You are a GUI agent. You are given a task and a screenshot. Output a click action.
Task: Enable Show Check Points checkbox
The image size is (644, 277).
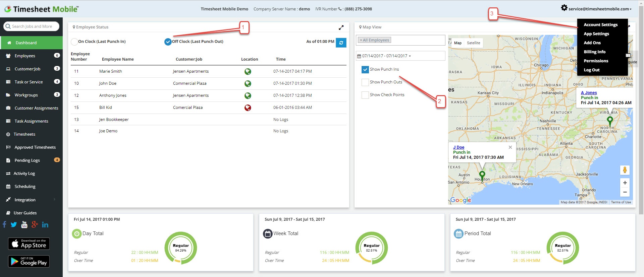click(x=365, y=95)
